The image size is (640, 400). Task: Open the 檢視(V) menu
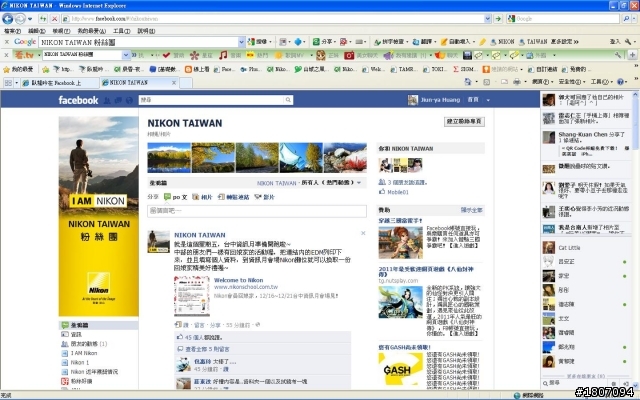[61, 31]
